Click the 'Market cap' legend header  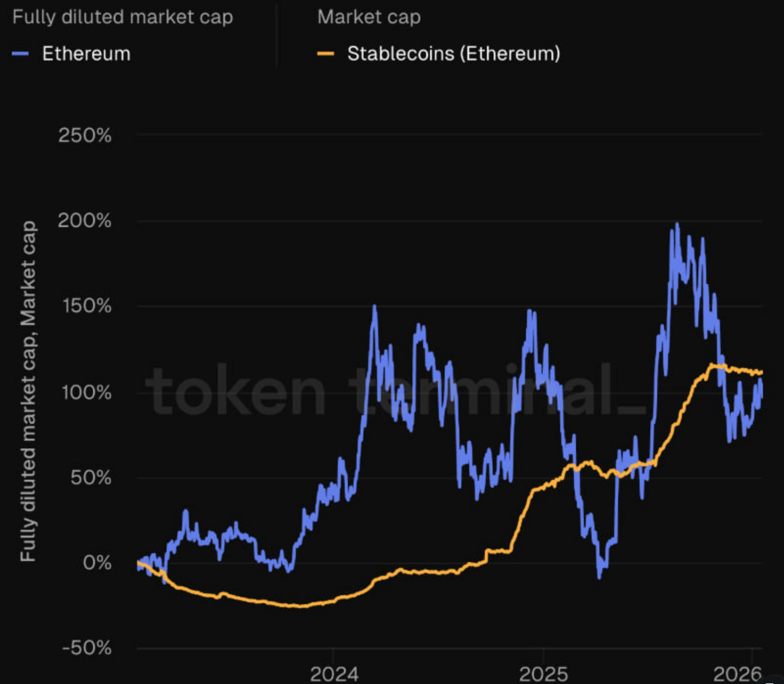(368, 17)
